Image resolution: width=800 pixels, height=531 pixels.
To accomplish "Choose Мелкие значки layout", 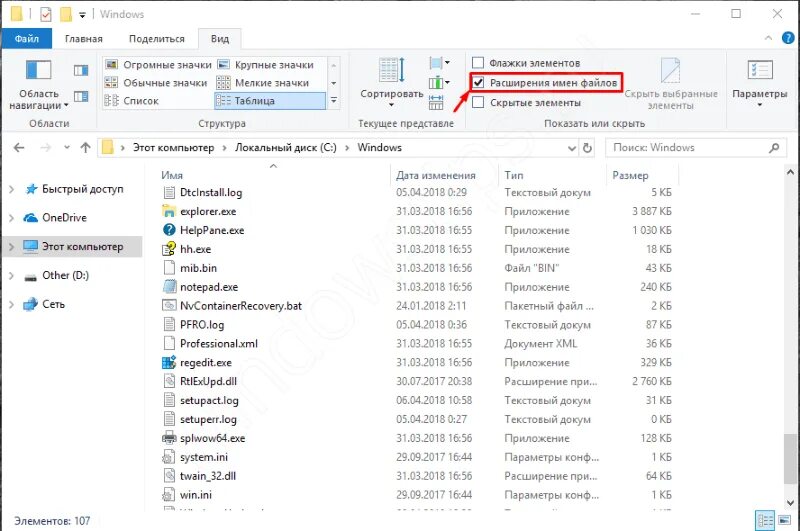I will (x=263, y=83).
